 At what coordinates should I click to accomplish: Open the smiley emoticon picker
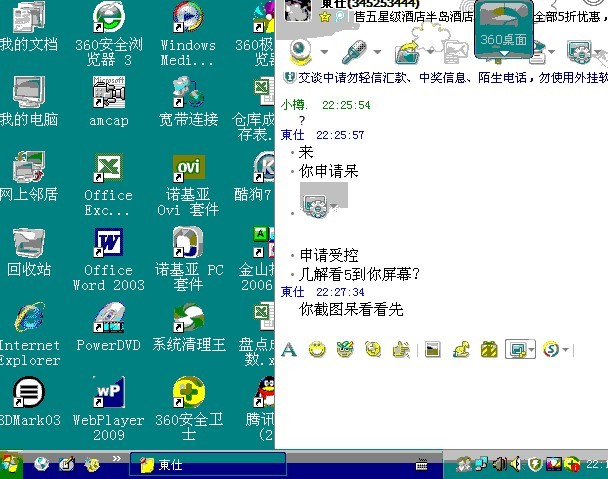(317, 350)
